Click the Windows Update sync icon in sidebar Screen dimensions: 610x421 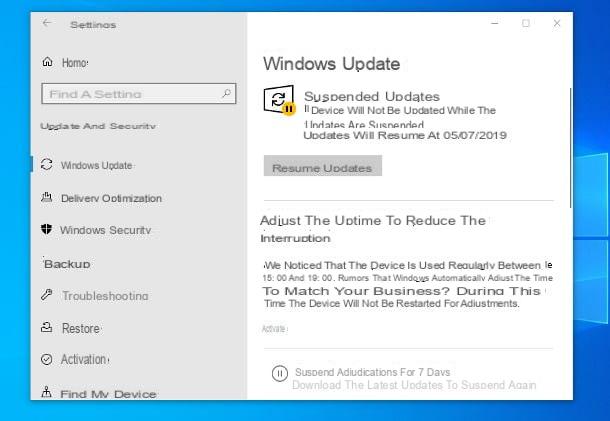47,165
